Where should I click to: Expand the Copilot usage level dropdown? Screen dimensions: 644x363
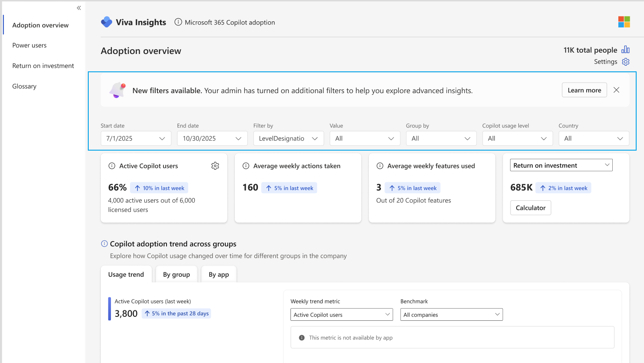(x=517, y=138)
